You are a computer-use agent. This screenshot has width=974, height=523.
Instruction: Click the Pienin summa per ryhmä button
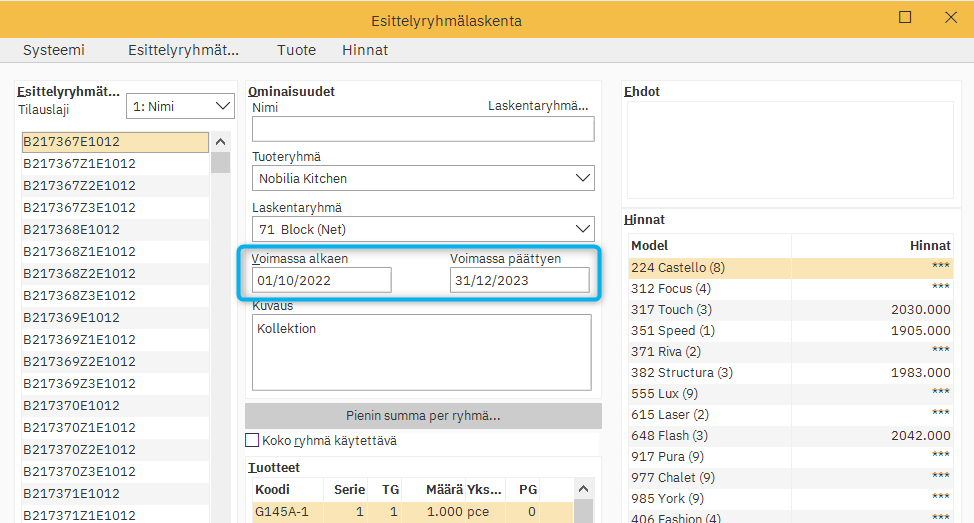(x=423, y=416)
